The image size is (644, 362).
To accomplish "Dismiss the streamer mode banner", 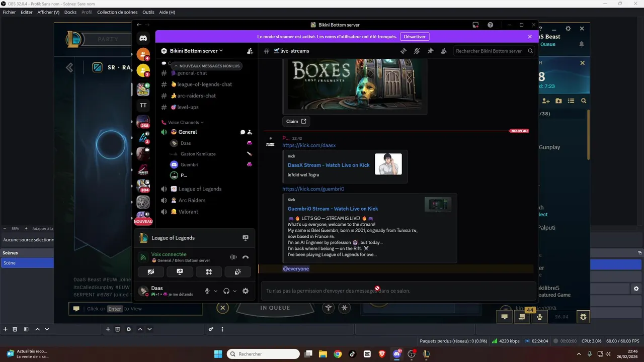I will (x=530, y=37).
